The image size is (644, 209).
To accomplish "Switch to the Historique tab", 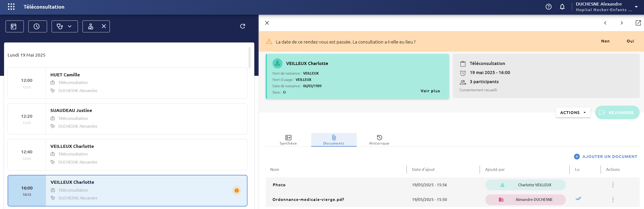I will click(379, 140).
